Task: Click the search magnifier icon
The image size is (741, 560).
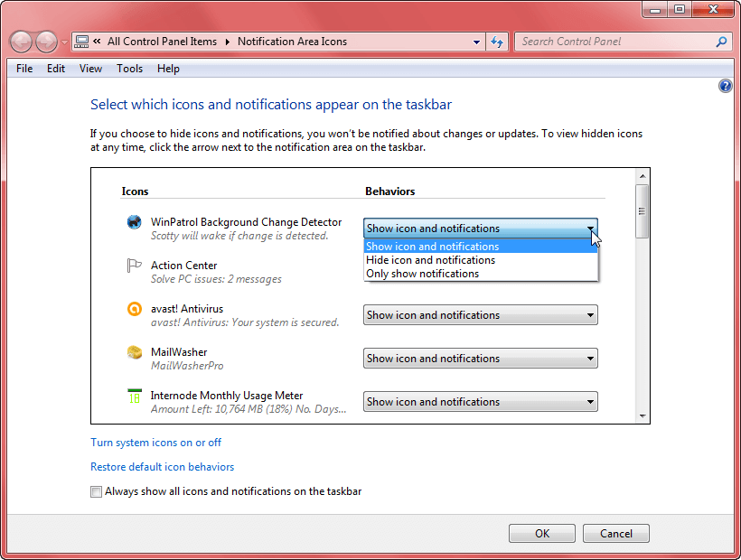Action: [x=721, y=42]
